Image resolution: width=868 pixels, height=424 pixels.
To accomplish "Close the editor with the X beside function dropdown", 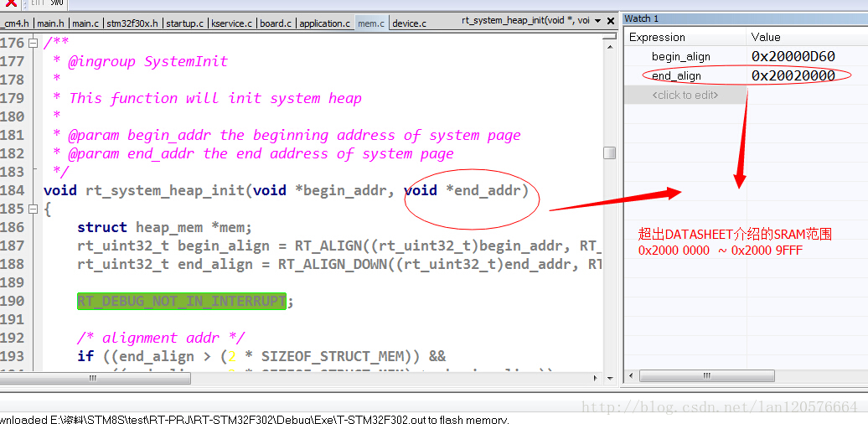I will tap(611, 21).
